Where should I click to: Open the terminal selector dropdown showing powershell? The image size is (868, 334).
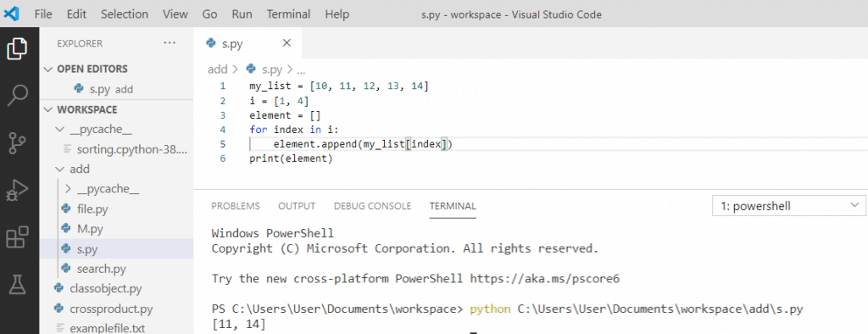pyautogui.click(x=789, y=207)
